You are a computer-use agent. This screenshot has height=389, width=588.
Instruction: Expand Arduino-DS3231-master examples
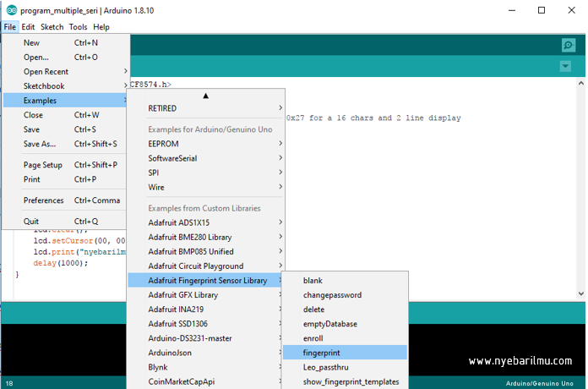(x=205, y=338)
